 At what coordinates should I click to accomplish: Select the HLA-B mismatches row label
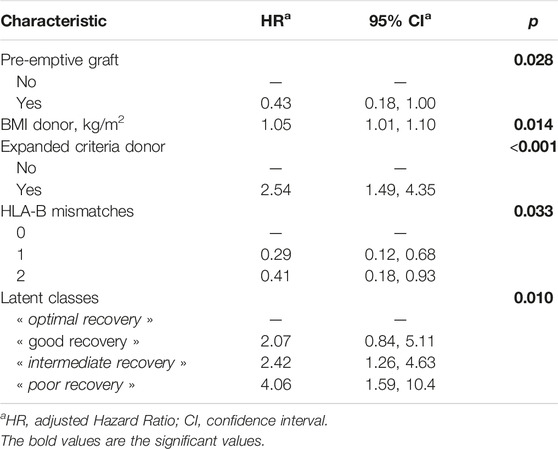pos(67,211)
